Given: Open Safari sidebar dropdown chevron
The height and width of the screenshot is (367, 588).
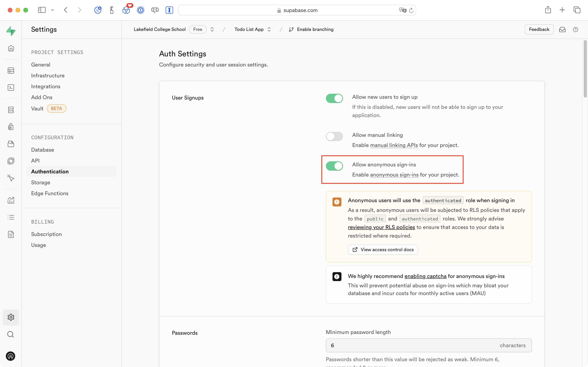Looking at the screenshot, I should (x=52, y=10).
